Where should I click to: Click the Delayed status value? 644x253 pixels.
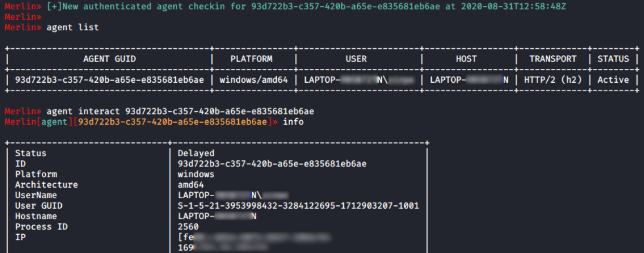196,153
